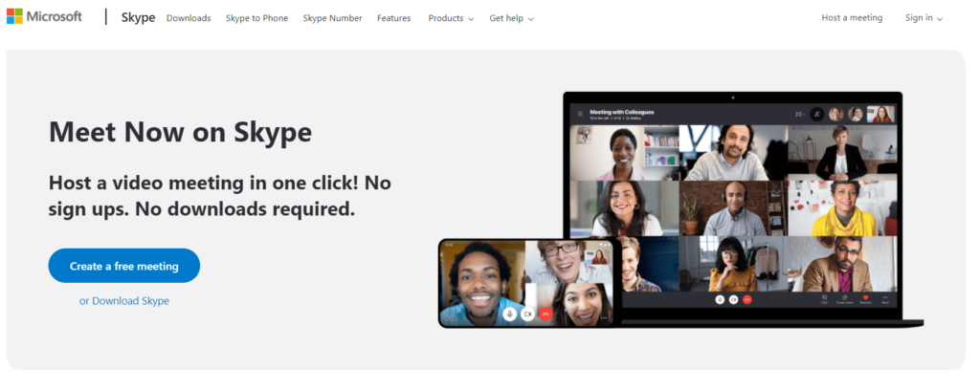980x390 pixels.
Task: Click the Microsoft logo
Action: pyautogui.click(x=44, y=17)
